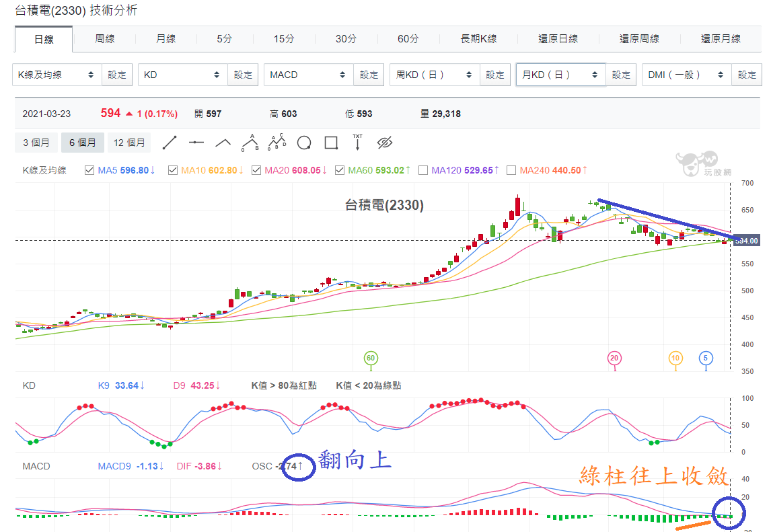771x532 pixels.
Task: Click the green 60 moving average marker
Action: 370,358
